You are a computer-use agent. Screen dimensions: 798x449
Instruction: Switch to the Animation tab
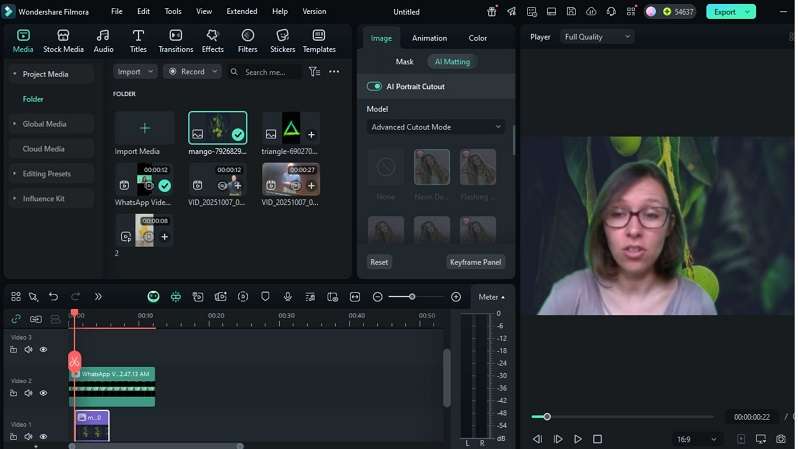429,38
